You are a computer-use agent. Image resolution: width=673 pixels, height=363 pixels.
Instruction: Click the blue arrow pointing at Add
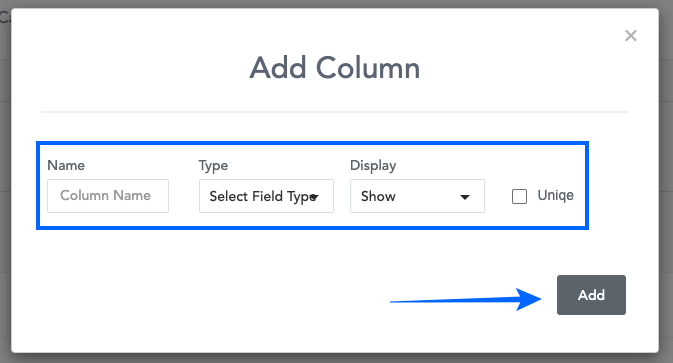tap(466, 299)
